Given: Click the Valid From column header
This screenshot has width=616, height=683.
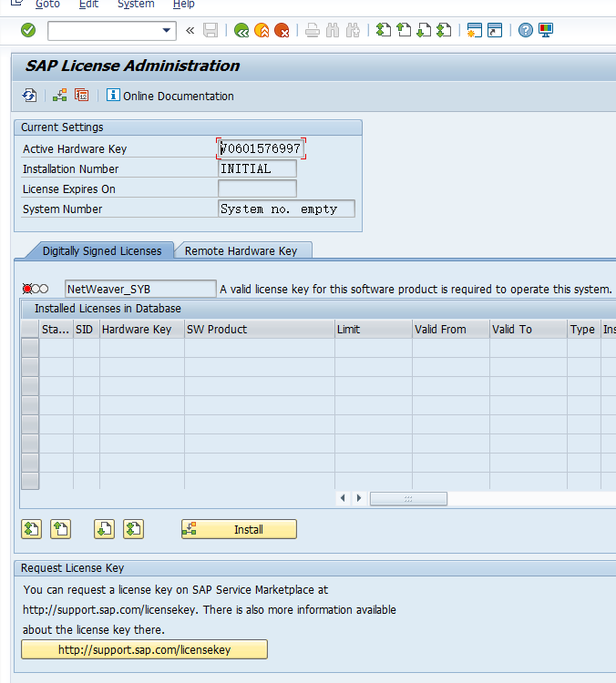Looking at the screenshot, I should coord(451,330).
